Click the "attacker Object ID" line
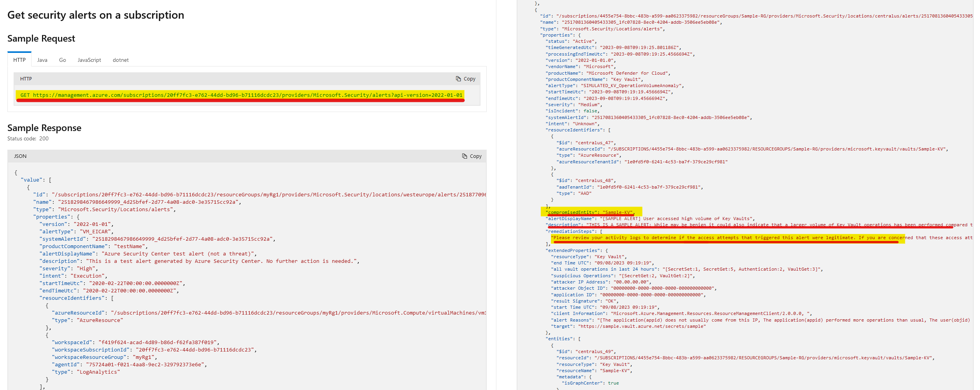Image resolution: width=980 pixels, height=390 pixels. (x=634, y=288)
